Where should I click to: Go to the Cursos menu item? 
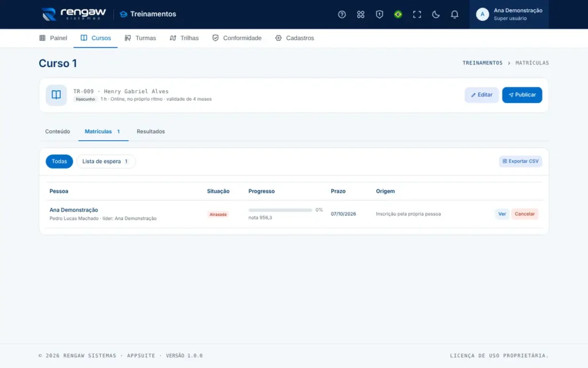point(96,38)
